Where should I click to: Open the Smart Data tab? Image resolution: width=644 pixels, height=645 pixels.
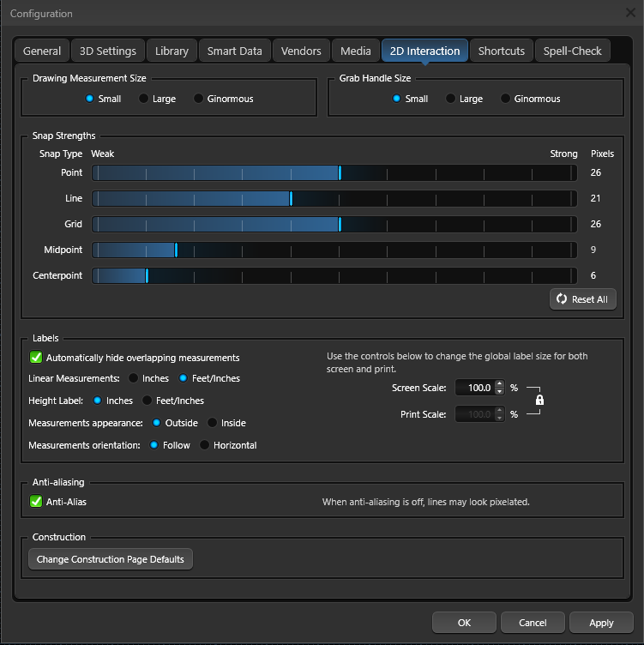[234, 51]
